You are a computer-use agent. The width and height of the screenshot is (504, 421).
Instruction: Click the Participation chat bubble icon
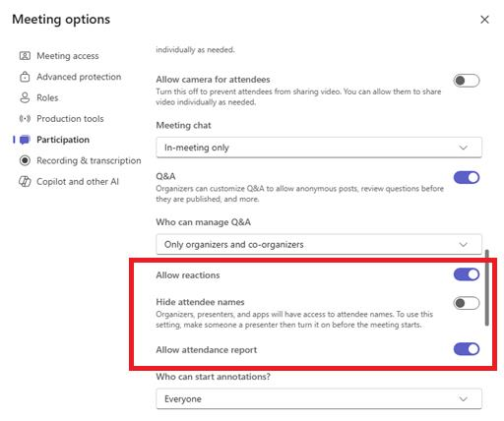pos(25,140)
